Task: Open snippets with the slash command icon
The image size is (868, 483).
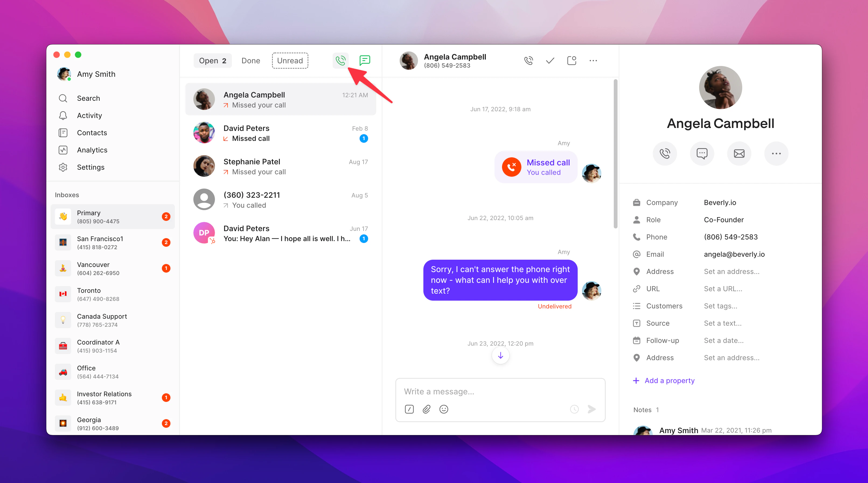Action: (x=409, y=409)
